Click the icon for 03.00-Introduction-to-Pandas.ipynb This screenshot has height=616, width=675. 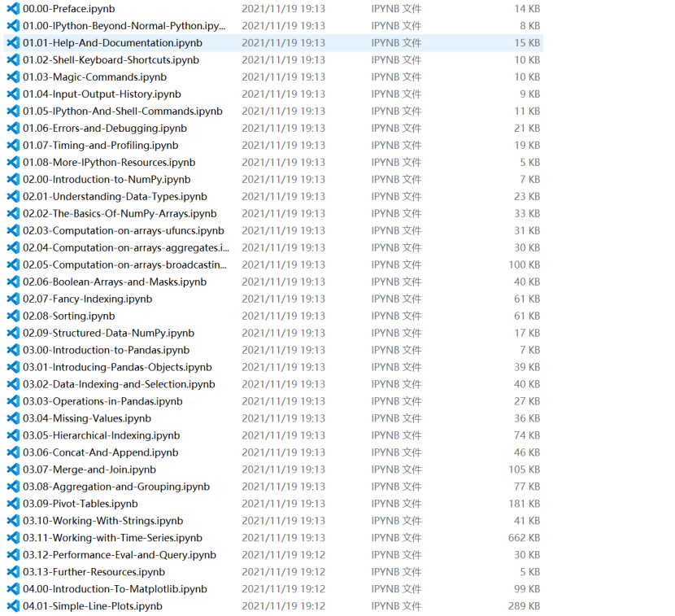coord(13,350)
